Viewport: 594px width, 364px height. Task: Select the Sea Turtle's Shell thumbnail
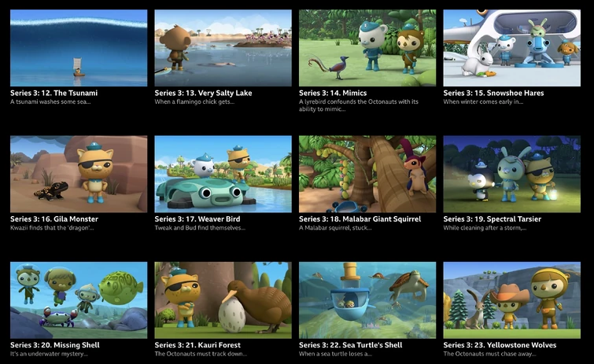[367, 300]
